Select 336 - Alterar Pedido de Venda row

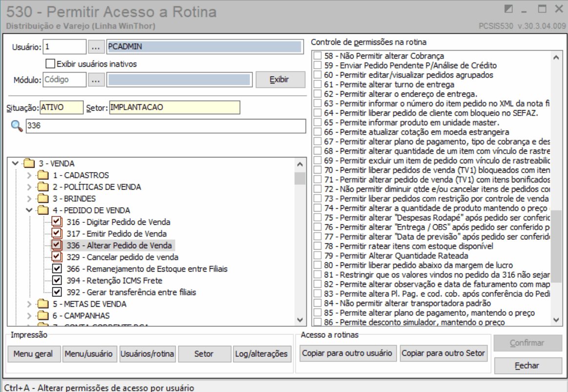[119, 245]
